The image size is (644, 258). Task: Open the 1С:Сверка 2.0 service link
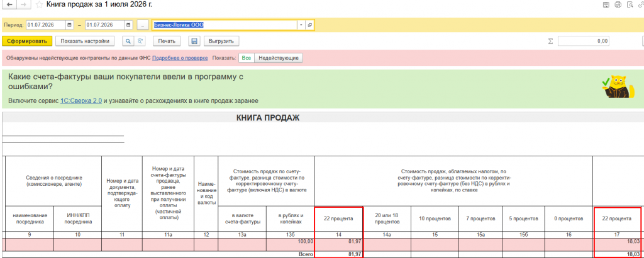(x=81, y=100)
